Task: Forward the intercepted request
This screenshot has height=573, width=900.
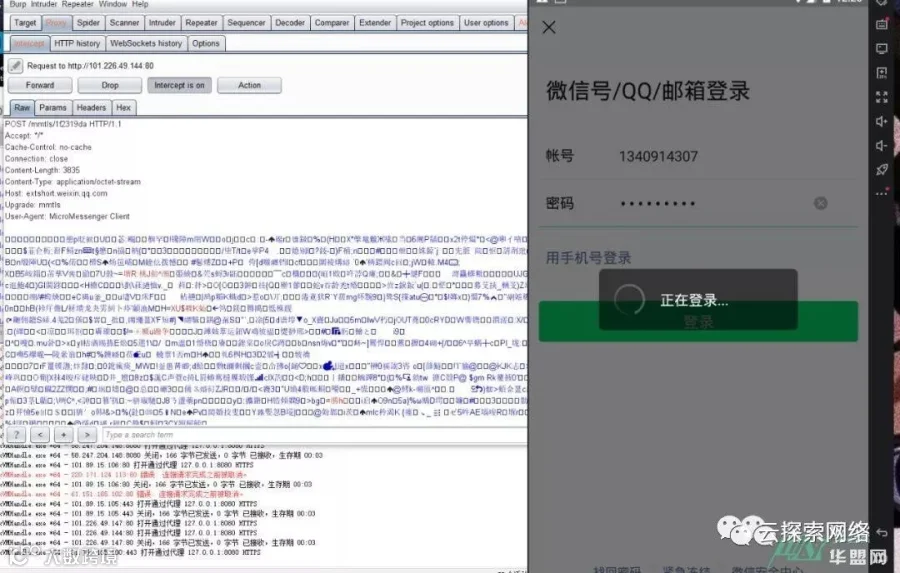Action: click(40, 85)
